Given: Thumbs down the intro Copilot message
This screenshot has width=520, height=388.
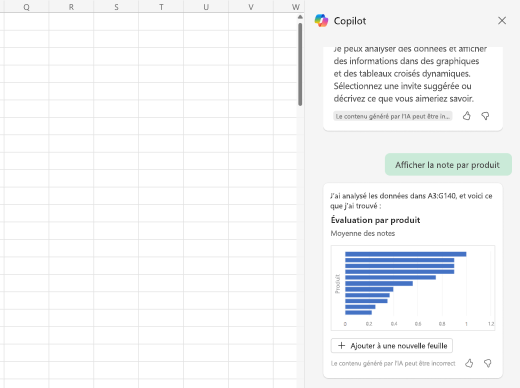Looking at the screenshot, I should pos(485,116).
